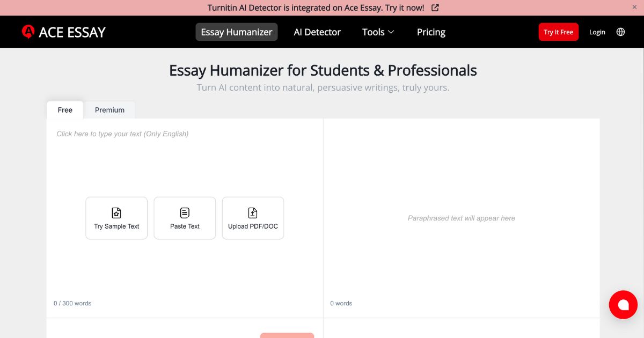
Task: Click the Turnitin AI Detector banner text
Action: coord(316,8)
